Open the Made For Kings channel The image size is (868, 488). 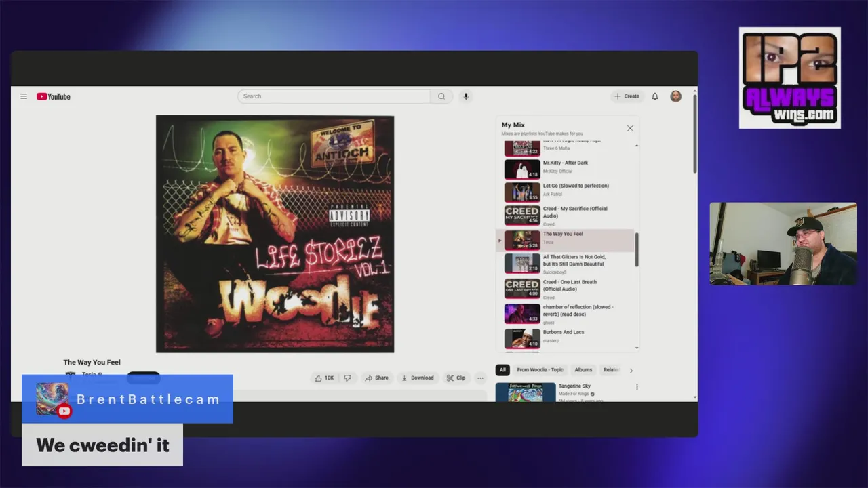pos(573,394)
